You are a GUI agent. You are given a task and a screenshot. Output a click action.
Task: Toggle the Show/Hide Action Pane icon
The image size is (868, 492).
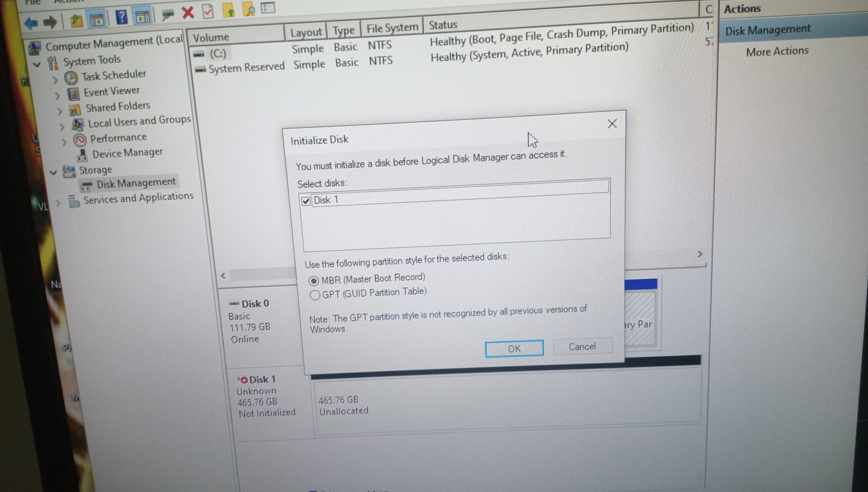(x=143, y=17)
